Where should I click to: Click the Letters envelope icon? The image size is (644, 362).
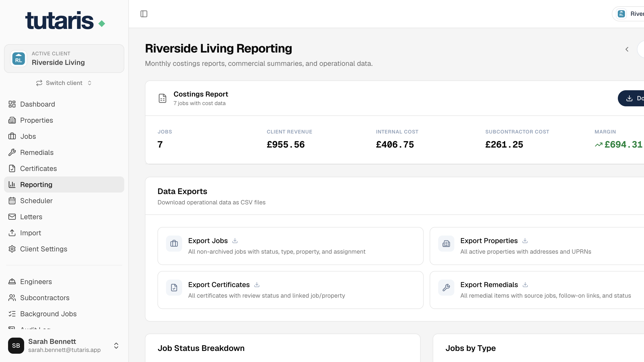12,217
